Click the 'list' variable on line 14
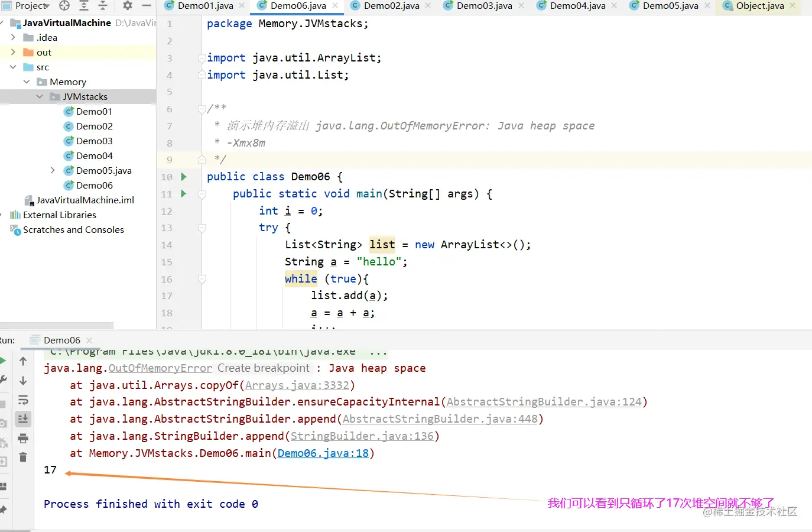812x532 pixels. [x=382, y=245]
